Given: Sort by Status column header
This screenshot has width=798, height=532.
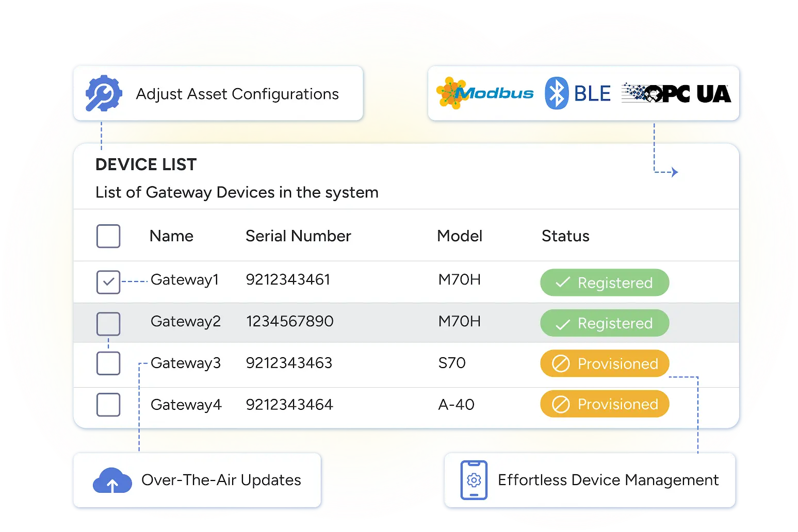Looking at the screenshot, I should [x=565, y=236].
